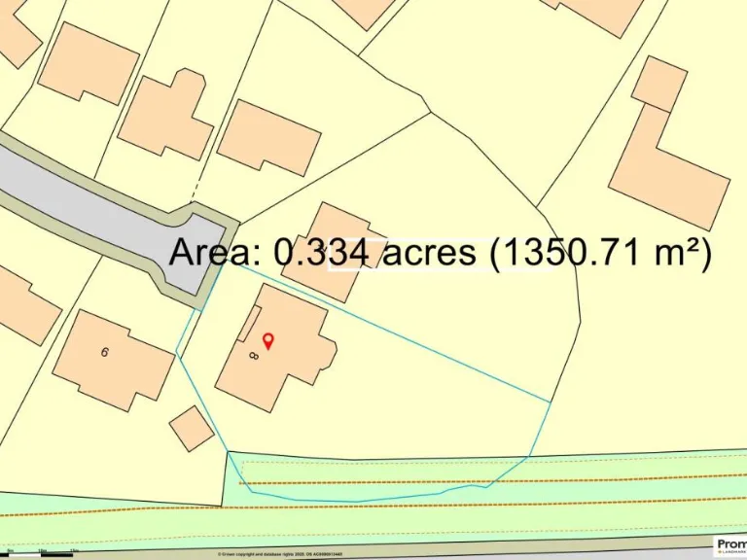The image size is (747, 560).
Task: Click the blue boundary line's right corner vertex
Action: point(551,402)
